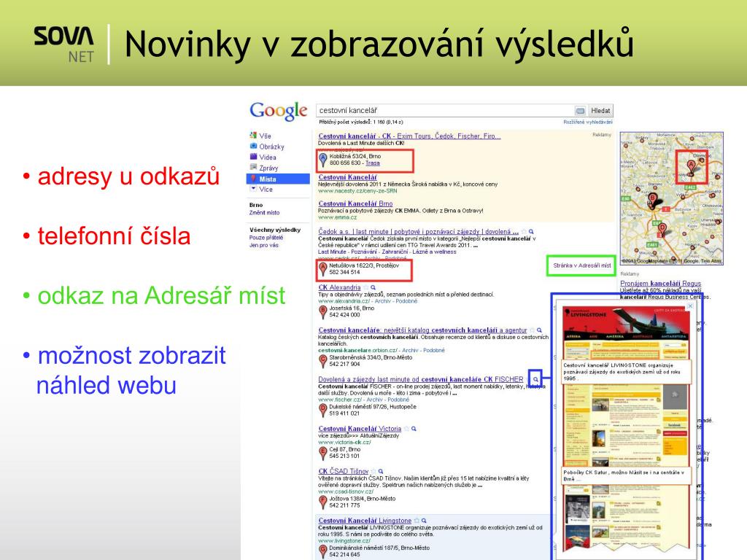
Task: Click preview magnifier beside Čedok result
Action: pos(531,232)
